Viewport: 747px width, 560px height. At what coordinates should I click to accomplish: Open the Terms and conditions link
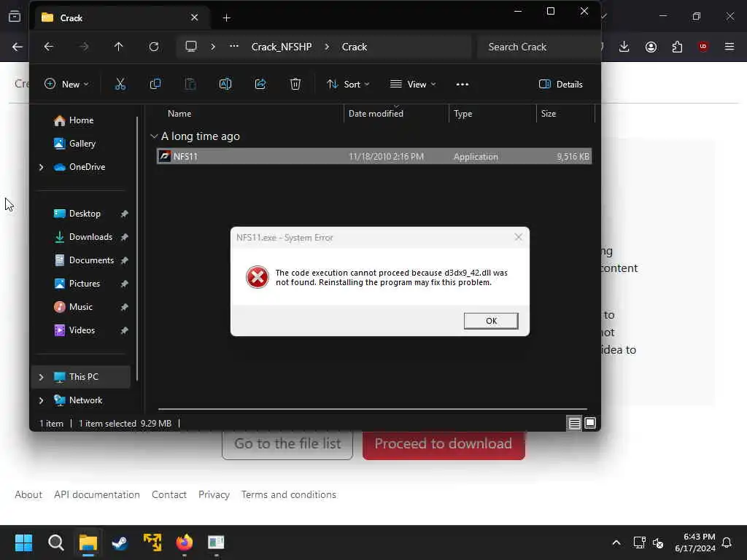pos(289,495)
